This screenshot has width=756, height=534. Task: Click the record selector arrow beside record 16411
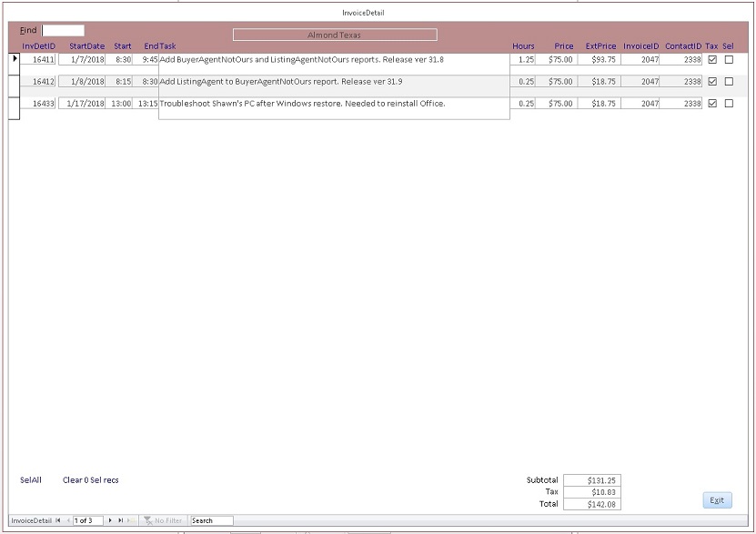[12, 59]
